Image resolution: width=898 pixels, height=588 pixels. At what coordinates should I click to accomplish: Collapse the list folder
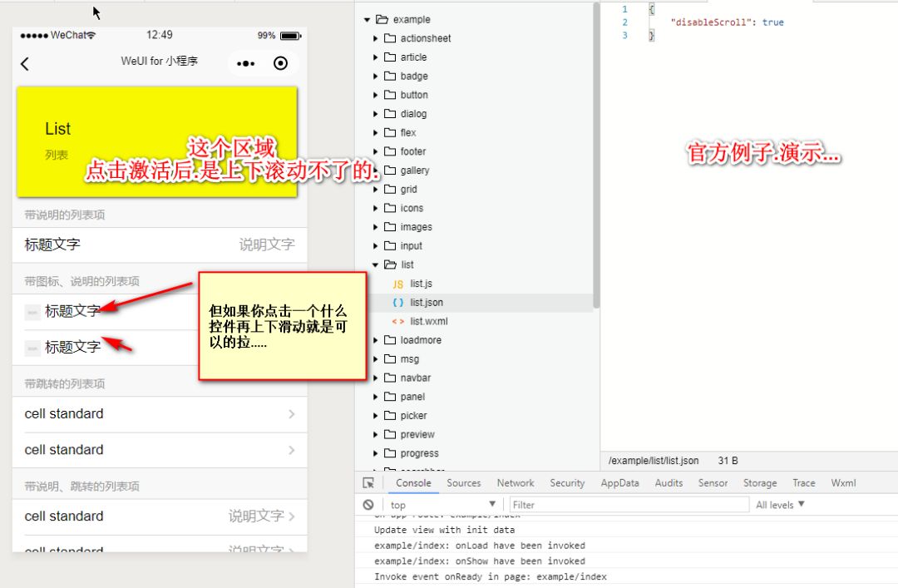(x=375, y=264)
